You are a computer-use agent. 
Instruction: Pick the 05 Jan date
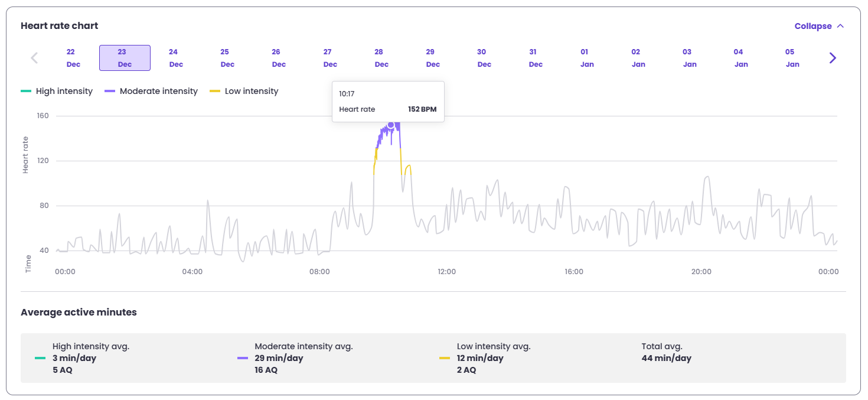pyautogui.click(x=792, y=58)
